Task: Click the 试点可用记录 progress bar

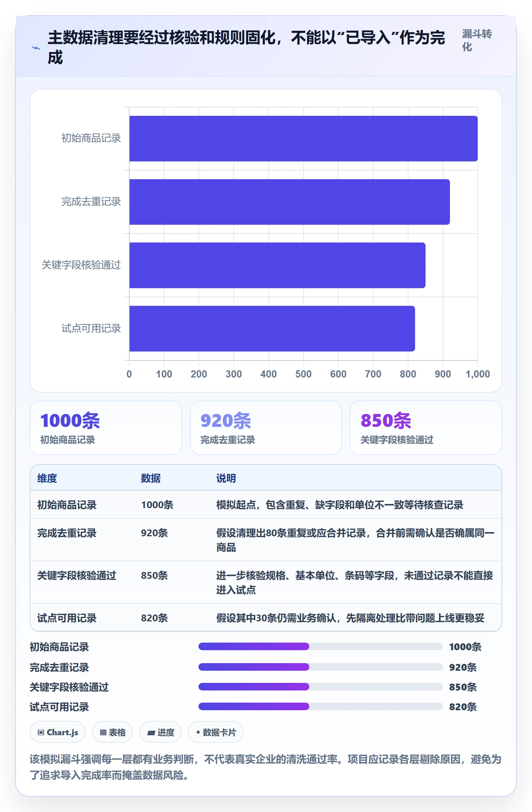Action: 321,706
